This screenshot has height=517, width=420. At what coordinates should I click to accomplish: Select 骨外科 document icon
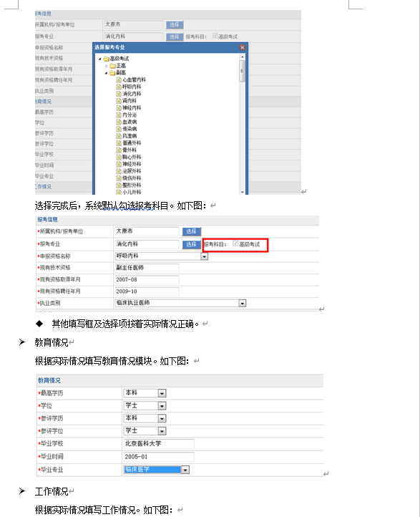[119, 150]
